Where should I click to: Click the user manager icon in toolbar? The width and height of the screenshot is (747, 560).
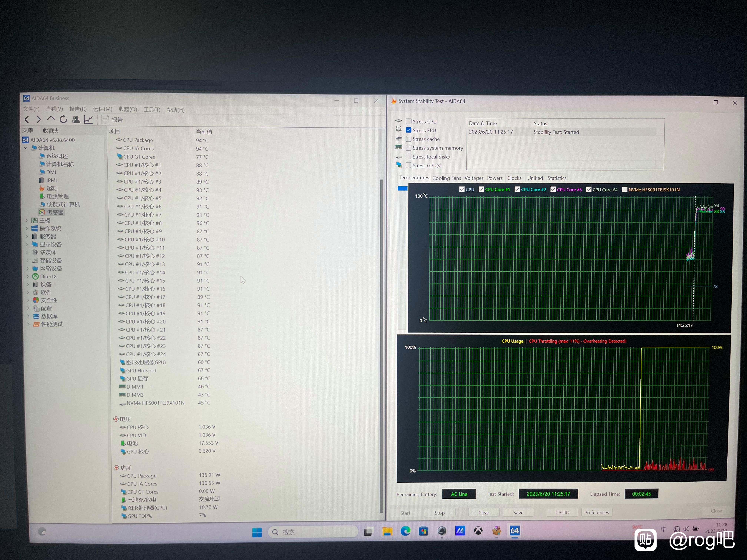click(76, 119)
